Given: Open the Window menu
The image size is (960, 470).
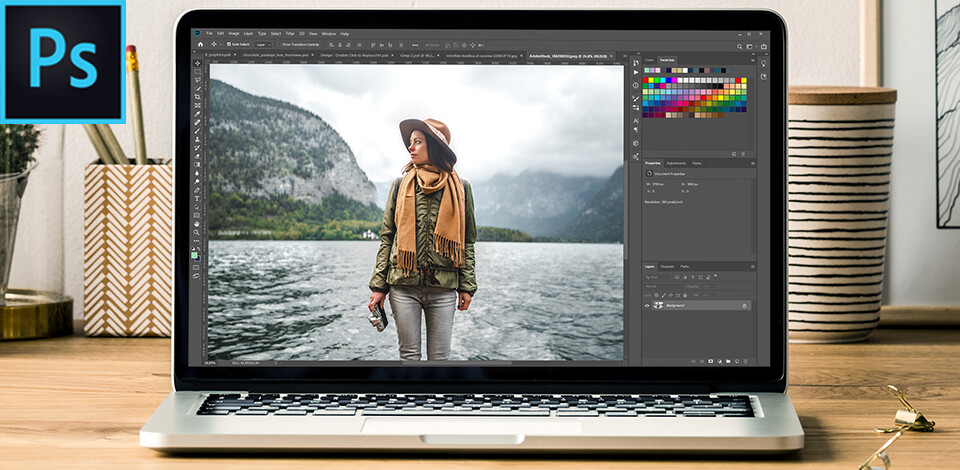Looking at the screenshot, I should (329, 34).
